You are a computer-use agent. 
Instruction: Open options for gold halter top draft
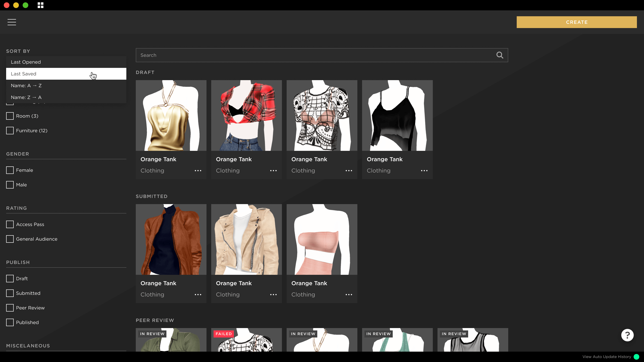tap(198, 170)
